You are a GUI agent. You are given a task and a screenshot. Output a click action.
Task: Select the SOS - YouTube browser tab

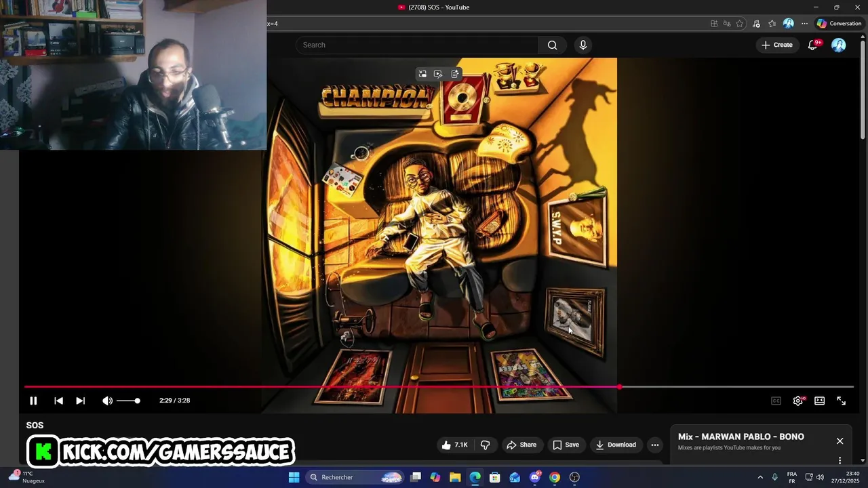click(x=434, y=7)
